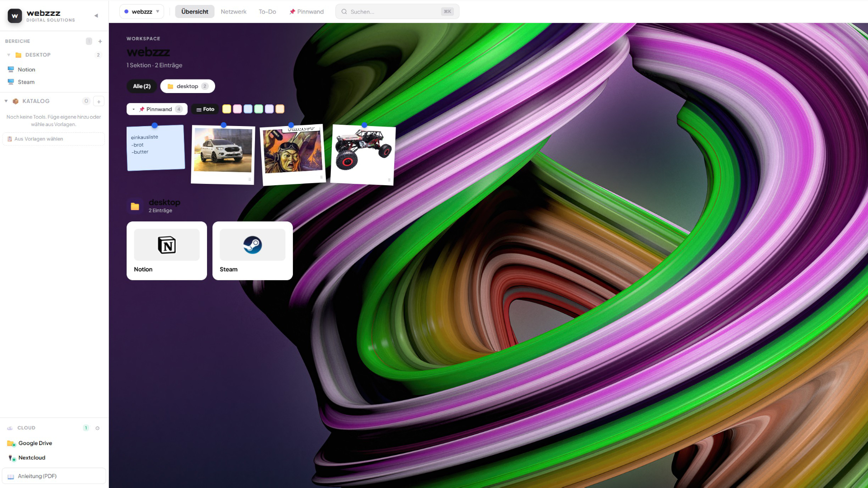Open Cloud settings gear icon

point(97,428)
